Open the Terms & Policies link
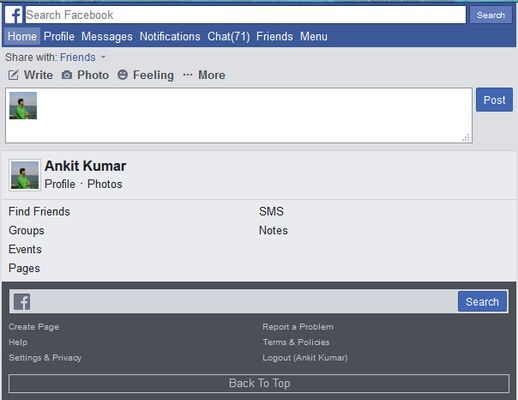 pos(296,342)
